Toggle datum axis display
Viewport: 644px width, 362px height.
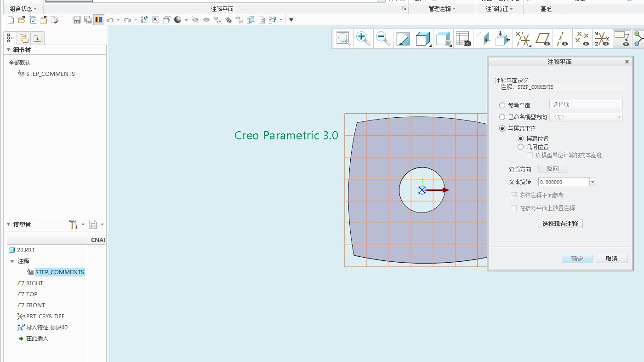pyautogui.click(x=563, y=39)
